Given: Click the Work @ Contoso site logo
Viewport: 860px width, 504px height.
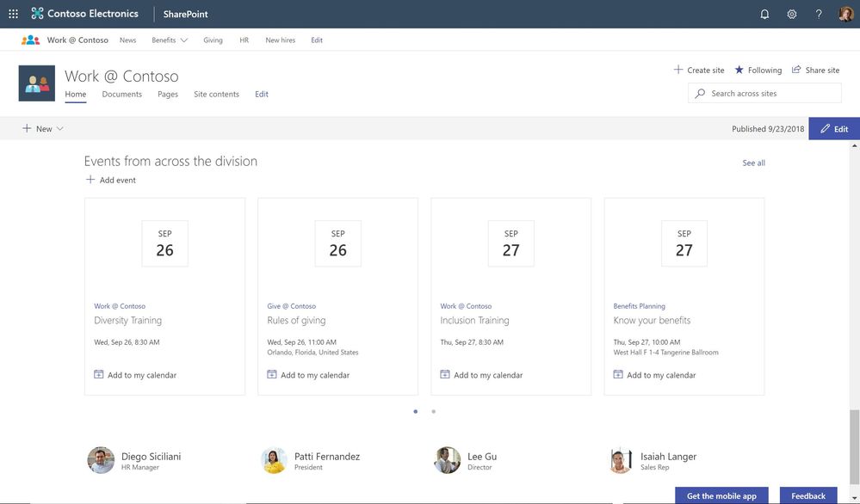Looking at the screenshot, I should coord(37,83).
